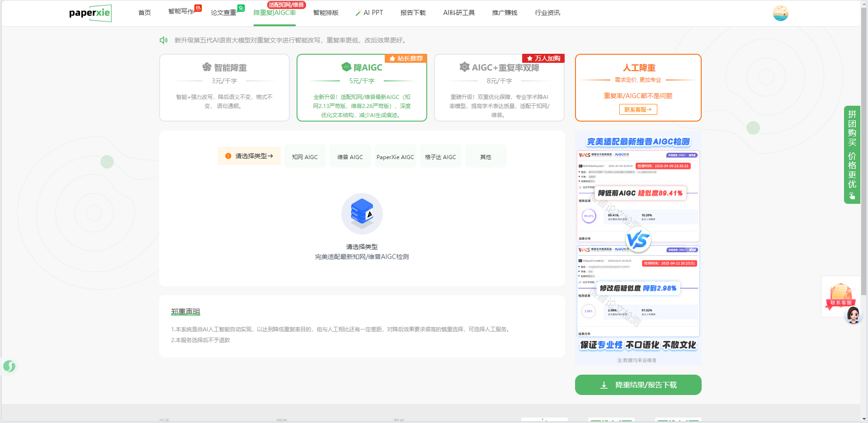Select the 维普 AIGC type
The image size is (868, 423).
click(x=350, y=157)
